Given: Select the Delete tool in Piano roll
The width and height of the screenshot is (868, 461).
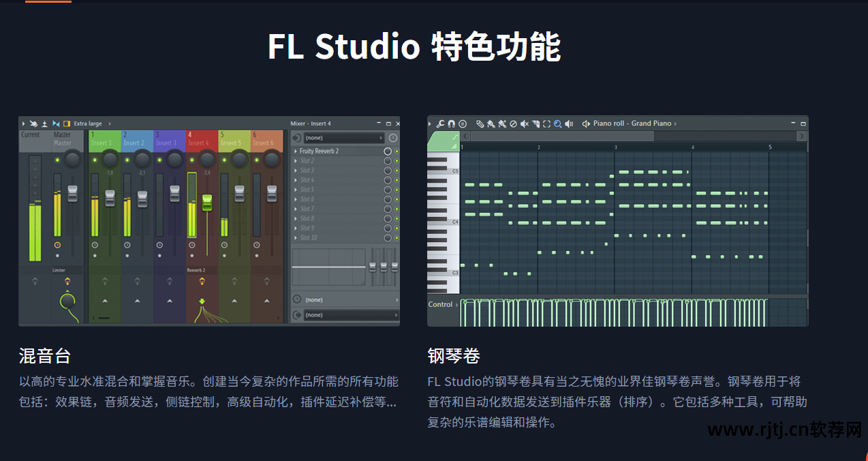Looking at the screenshot, I should click(513, 123).
